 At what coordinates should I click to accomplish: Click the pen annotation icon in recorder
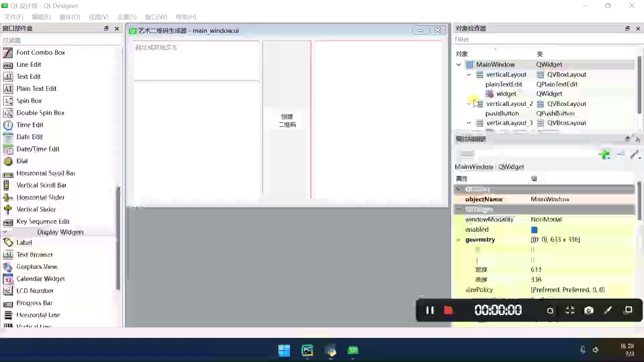coord(608,310)
